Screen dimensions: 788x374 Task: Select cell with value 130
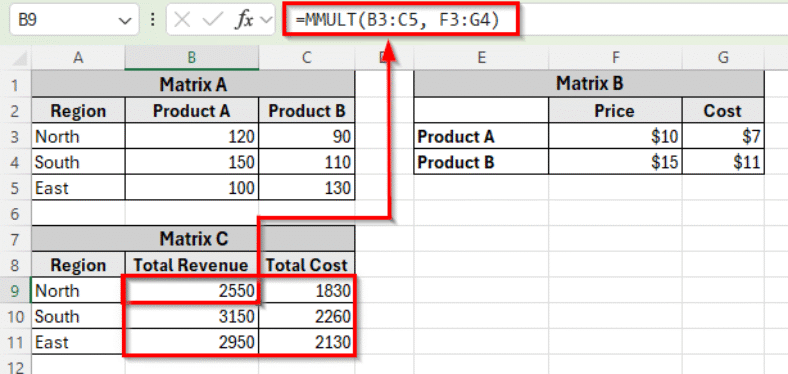(307, 188)
